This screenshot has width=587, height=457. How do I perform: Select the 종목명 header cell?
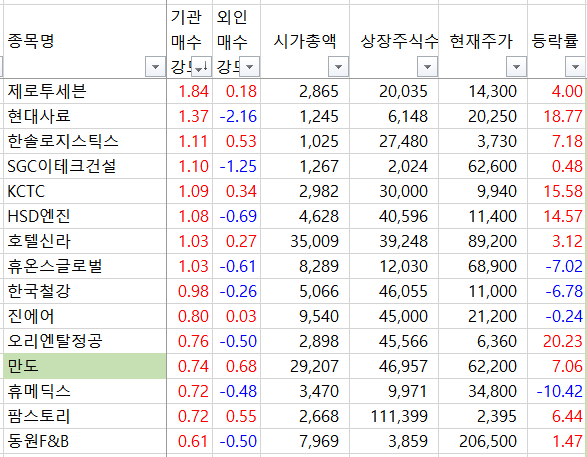click(85, 41)
